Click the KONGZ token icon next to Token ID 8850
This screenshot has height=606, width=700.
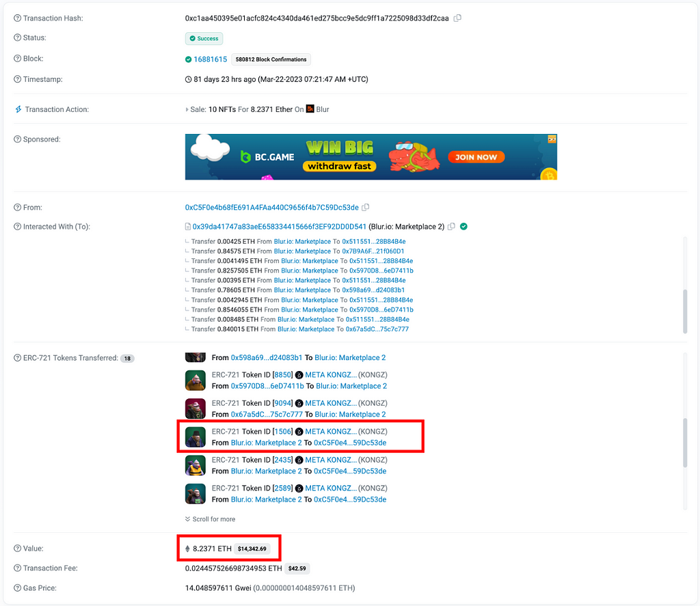(x=299, y=375)
